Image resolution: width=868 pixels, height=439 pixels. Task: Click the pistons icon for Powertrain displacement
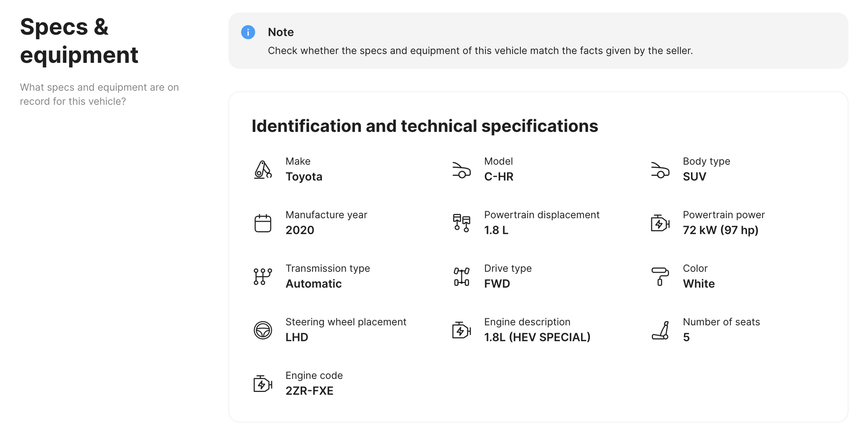(461, 223)
